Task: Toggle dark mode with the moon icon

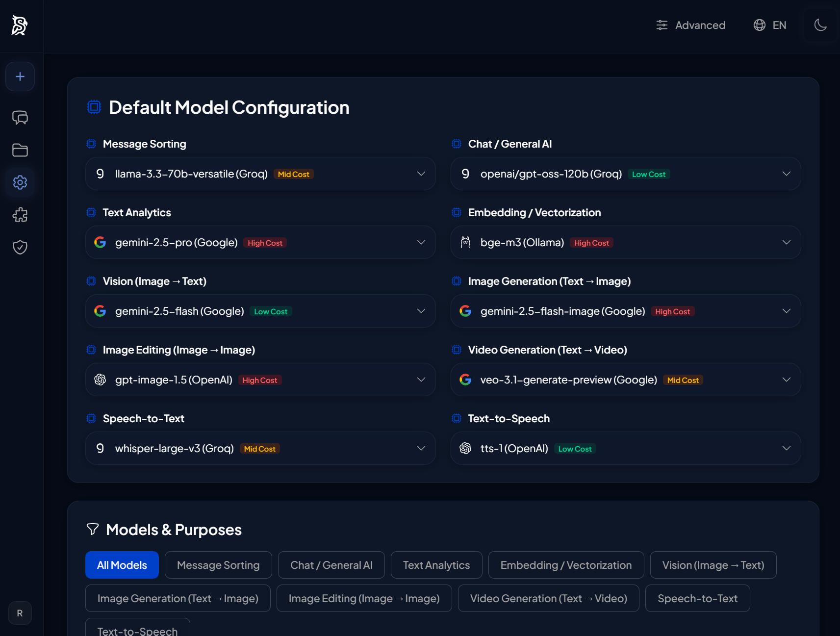Action: point(820,25)
